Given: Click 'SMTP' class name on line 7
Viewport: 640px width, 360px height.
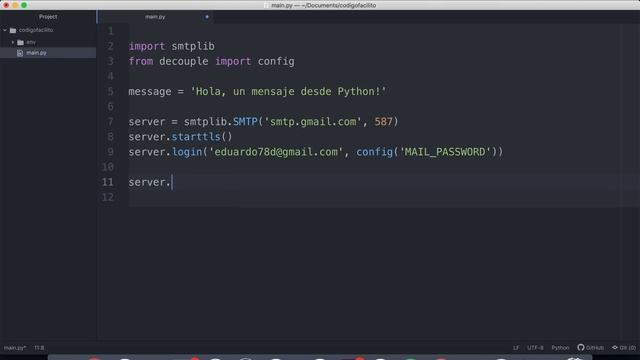Looking at the screenshot, I should coord(245,122).
